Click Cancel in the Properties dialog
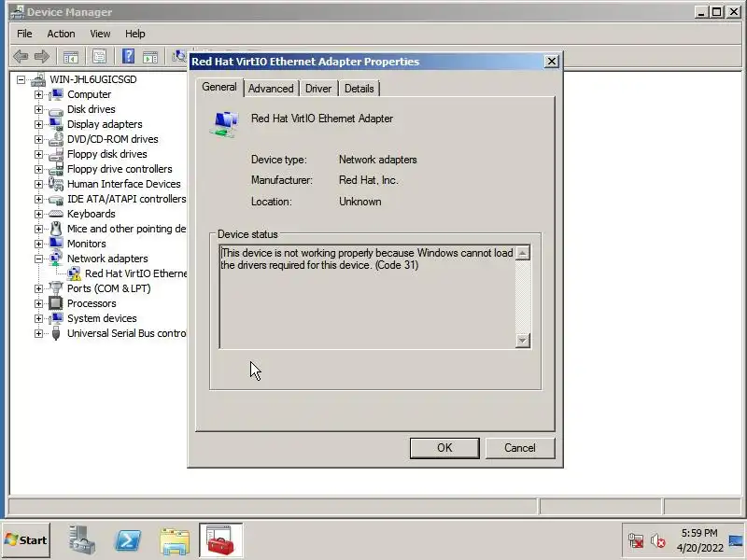Viewport: 747px width, 560px height. [x=520, y=448]
